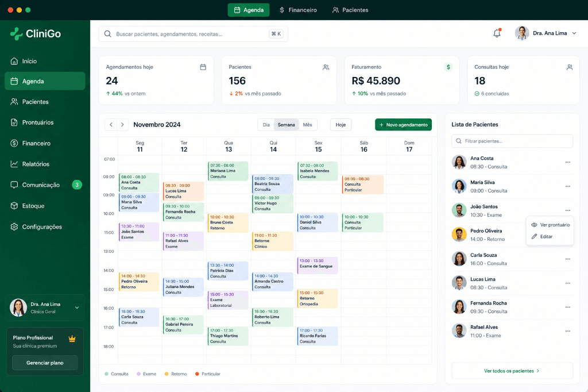Switch to the Pacientes top tab
Viewport: 588px width, 392px height.
click(x=350, y=10)
